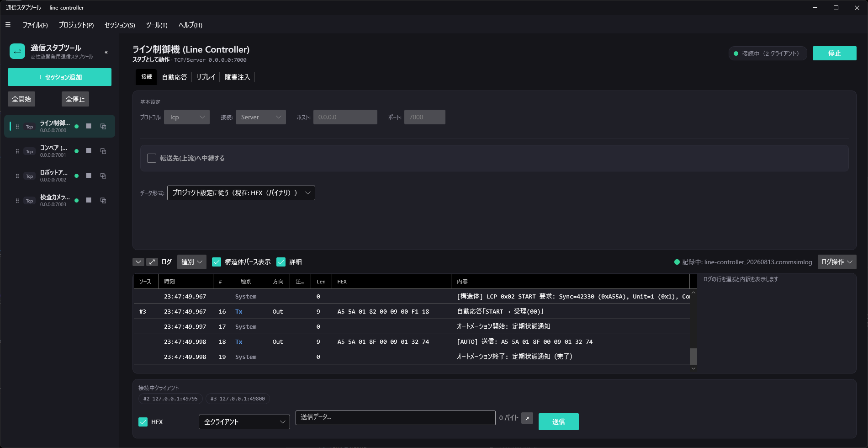Click the 全停止 button
The height and width of the screenshot is (448, 868).
pos(75,99)
